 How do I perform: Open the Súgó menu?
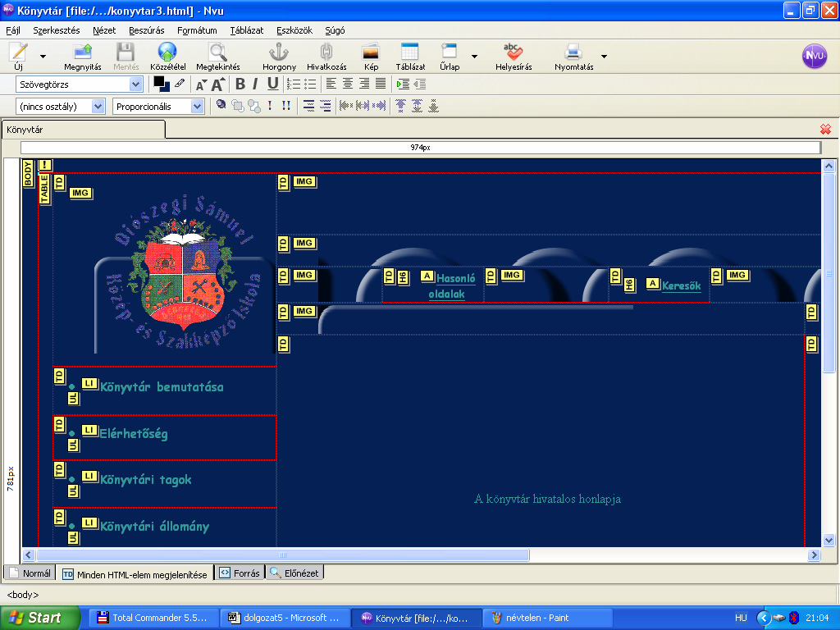point(335,30)
